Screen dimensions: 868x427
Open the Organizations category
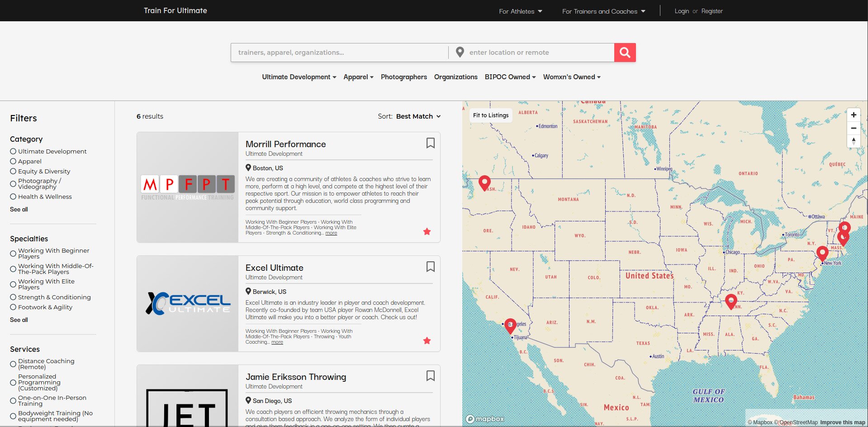455,77
